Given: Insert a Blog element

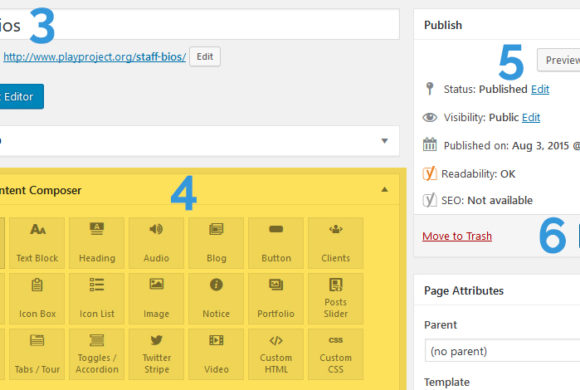Looking at the screenshot, I should (x=216, y=243).
